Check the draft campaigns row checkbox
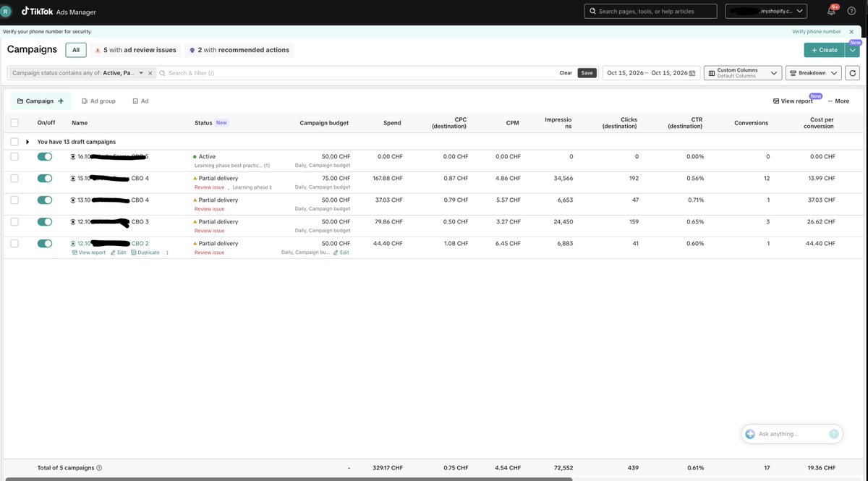This screenshot has height=481, width=868. click(x=14, y=142)
